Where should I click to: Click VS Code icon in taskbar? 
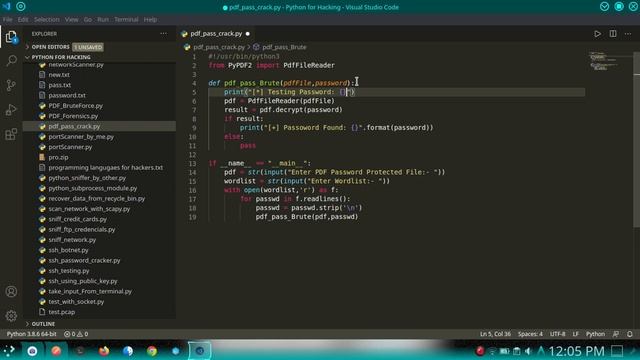tap(200, 351)
